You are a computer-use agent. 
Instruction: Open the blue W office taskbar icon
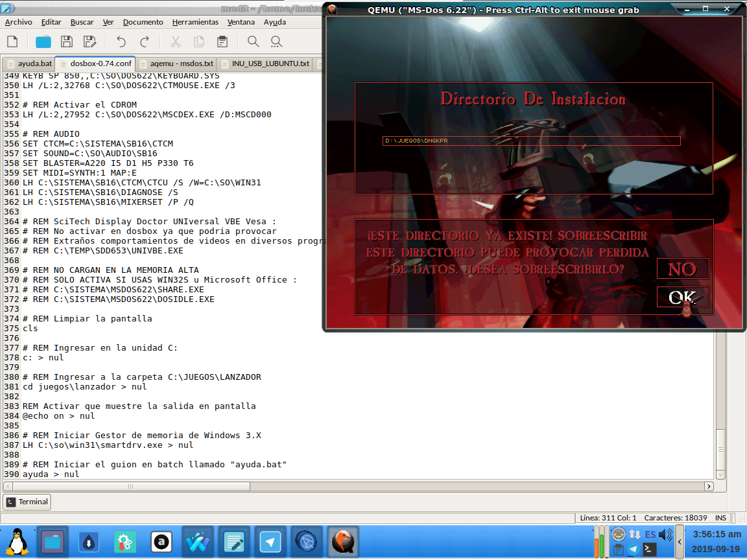[x=197, y=542]
